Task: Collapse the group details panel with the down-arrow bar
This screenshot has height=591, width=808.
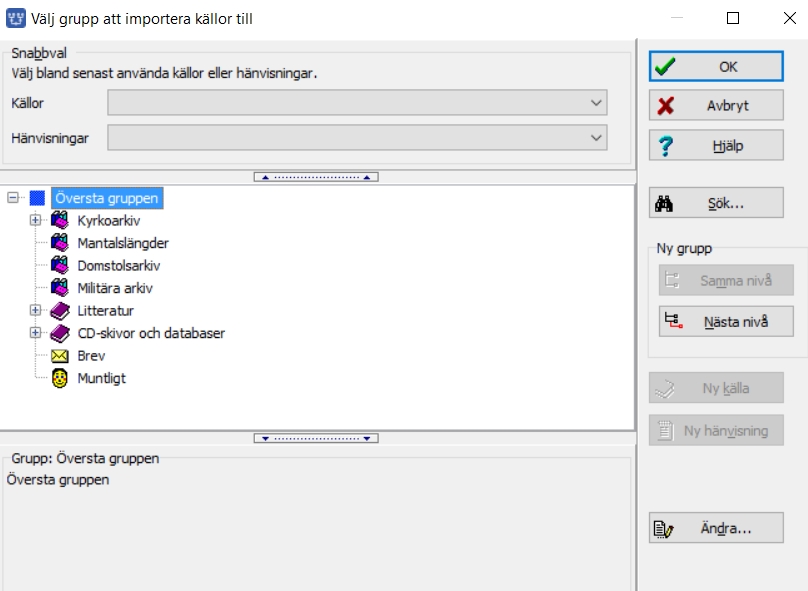Action: pos(316,438)
